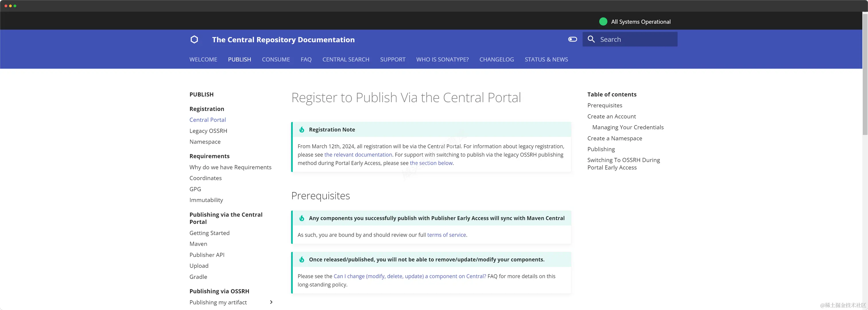
Task: Switch to the FAQ tab
Action: 306,59
